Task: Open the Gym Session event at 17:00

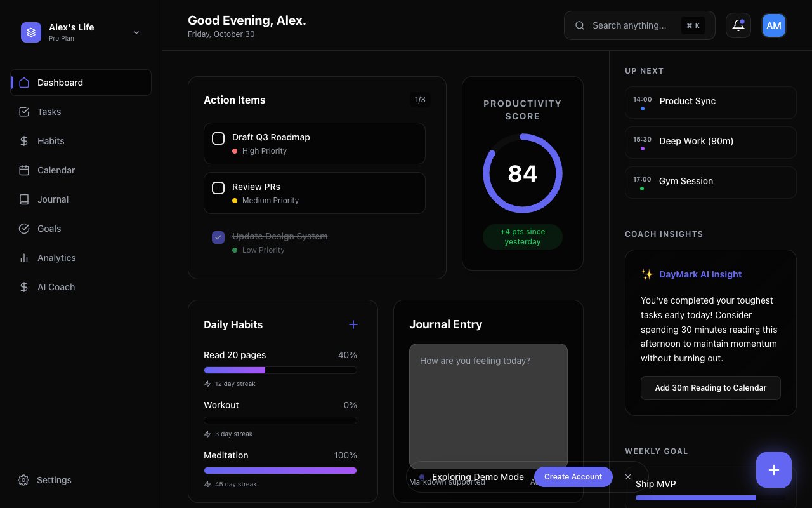Action: click(710, 182)
